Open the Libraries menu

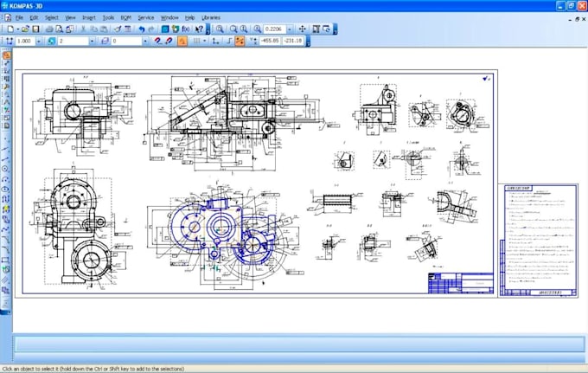point(211,17)
